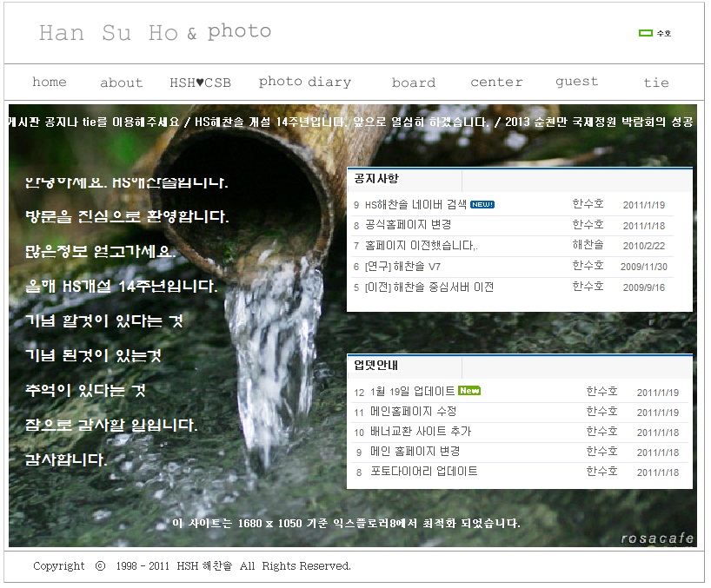Open the home menu item

50,83
